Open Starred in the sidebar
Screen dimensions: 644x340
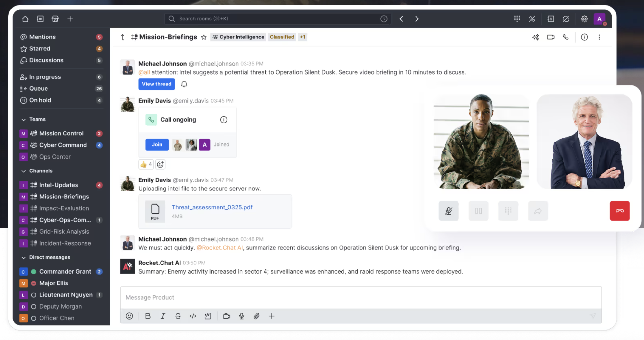tap(61, 49)
